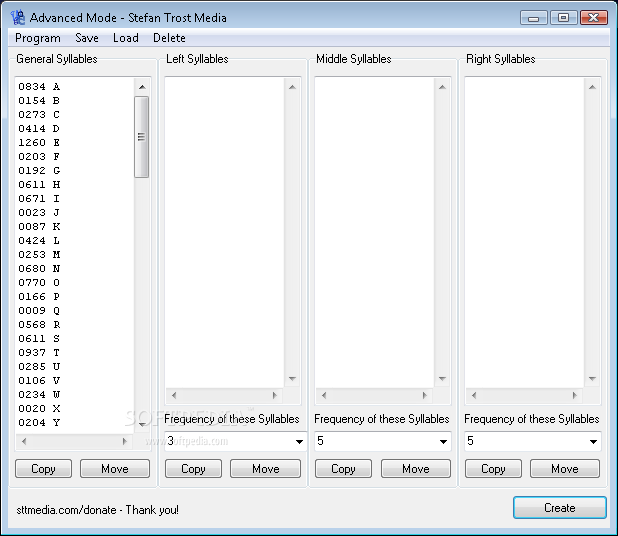Click Copy under Left Syllables
Image resolution: width=618 pixels, height=536 pixels.
(x=193, y=469)
